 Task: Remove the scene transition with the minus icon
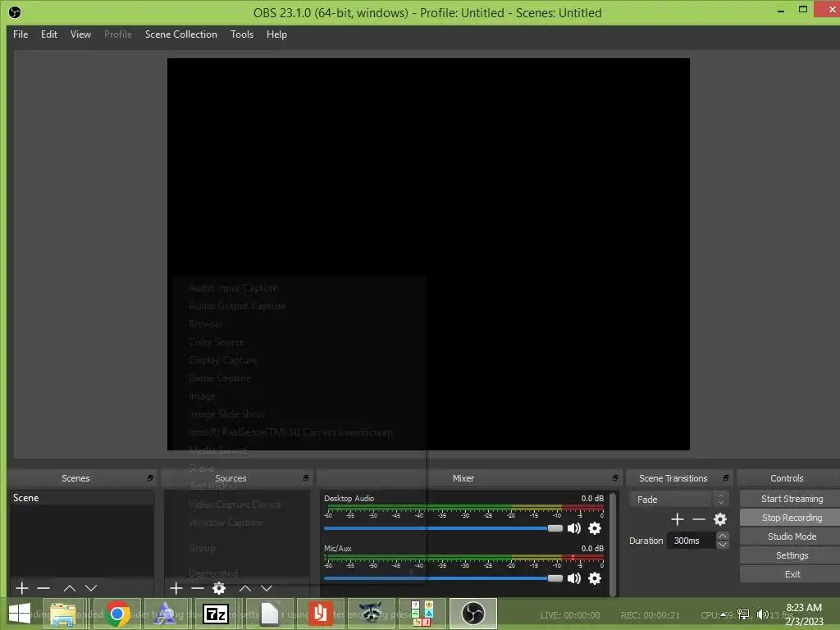pyautogui.click(x=699, y=519)
